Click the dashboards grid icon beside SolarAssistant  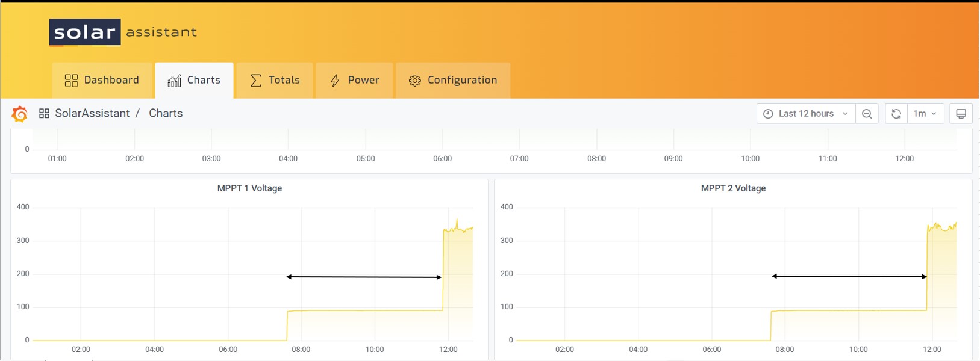pos(44,114)
